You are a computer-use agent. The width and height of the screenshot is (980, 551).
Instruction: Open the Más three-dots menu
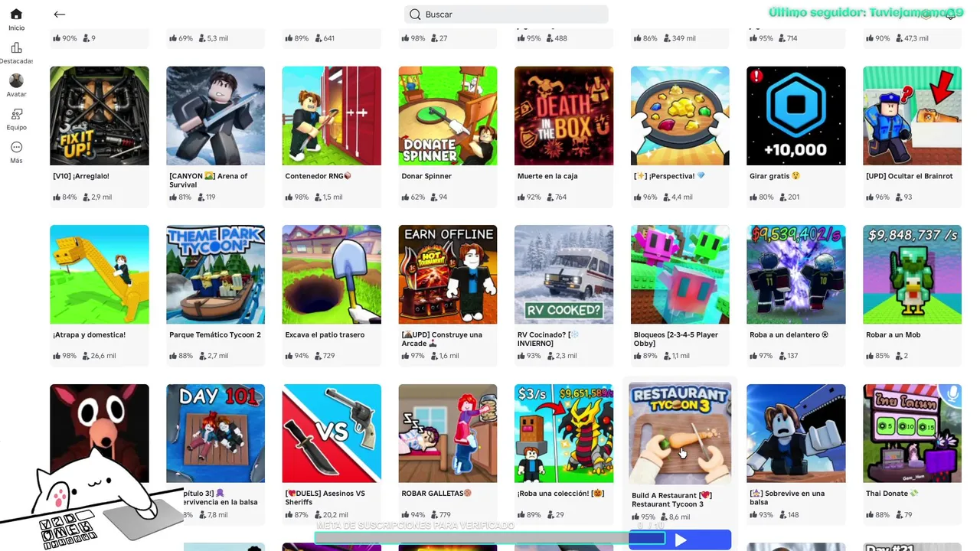pos(16,147)
